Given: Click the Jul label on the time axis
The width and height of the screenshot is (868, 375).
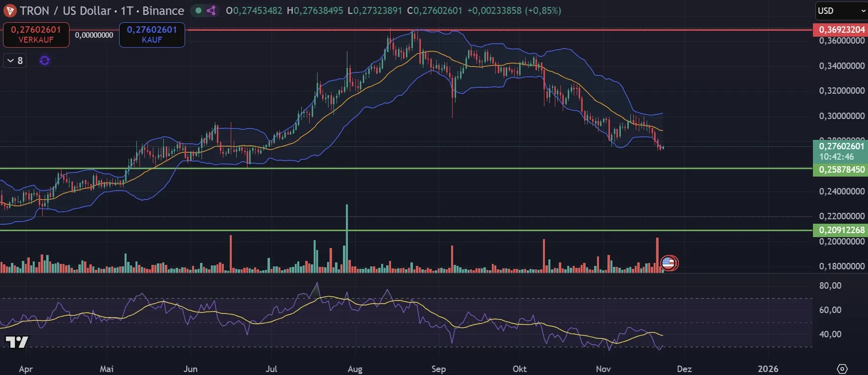Looking at the screenshot, I should point(271,369).
